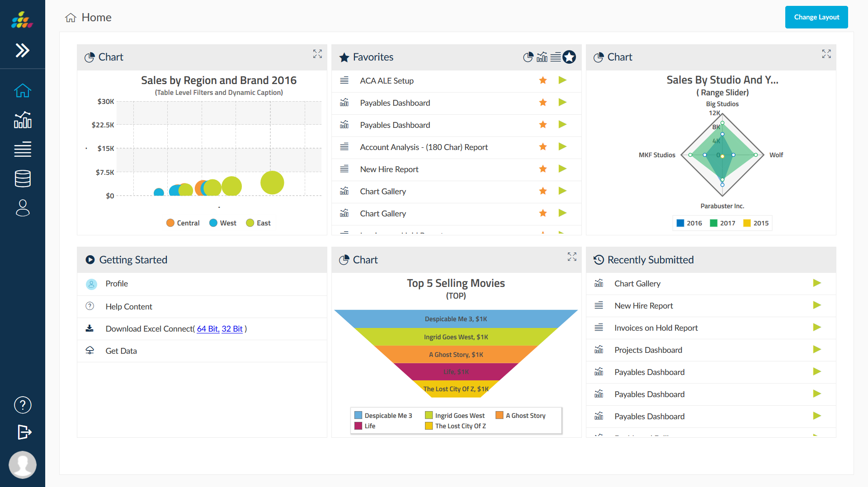
Task: Expand Sales by Region chart to fullscreen
Action: point(317,54)
